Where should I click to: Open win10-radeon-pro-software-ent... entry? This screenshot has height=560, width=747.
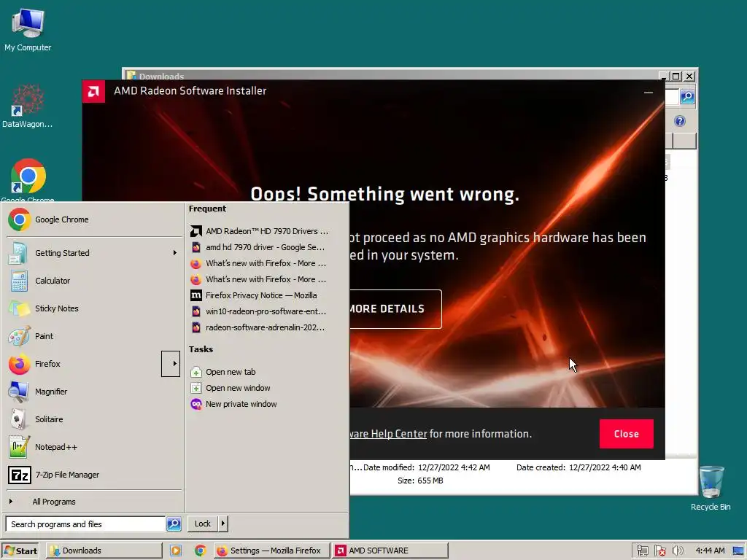260,311
